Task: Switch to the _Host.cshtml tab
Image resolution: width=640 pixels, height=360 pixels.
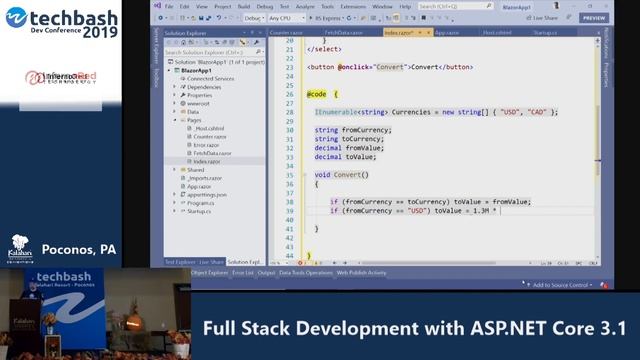Action: 497,33
